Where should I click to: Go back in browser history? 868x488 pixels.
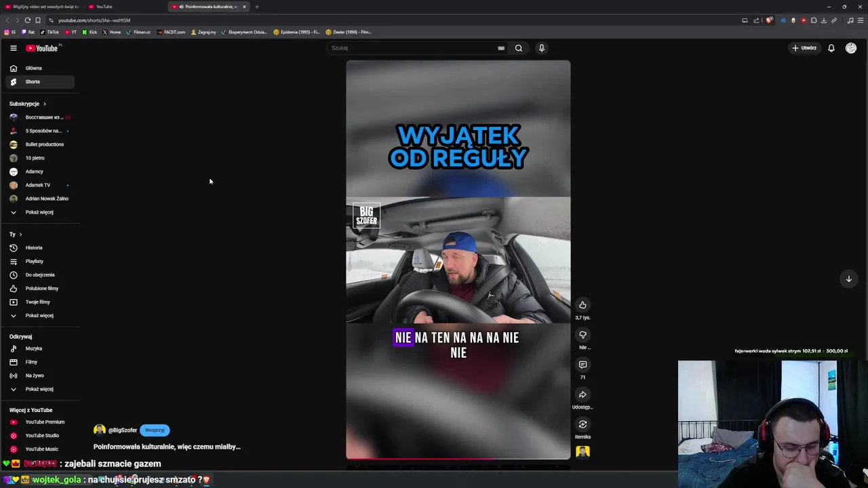tap(7, 20)
